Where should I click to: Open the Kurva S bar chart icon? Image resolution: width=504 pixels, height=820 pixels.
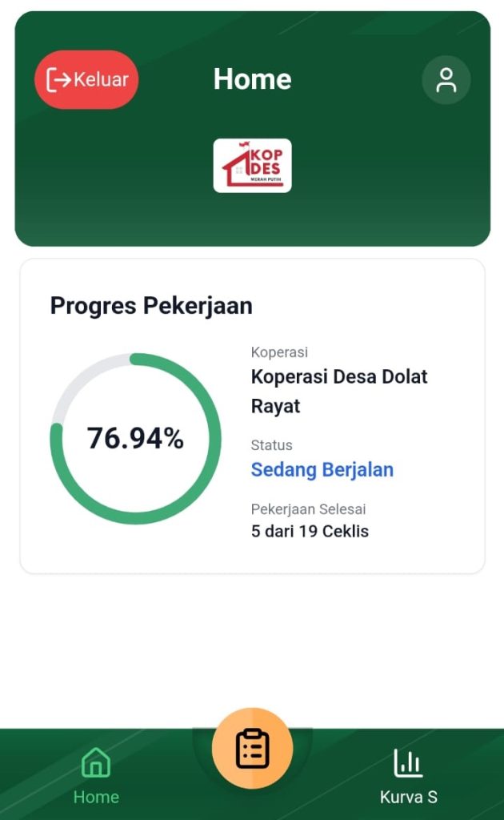click(408, 763)
